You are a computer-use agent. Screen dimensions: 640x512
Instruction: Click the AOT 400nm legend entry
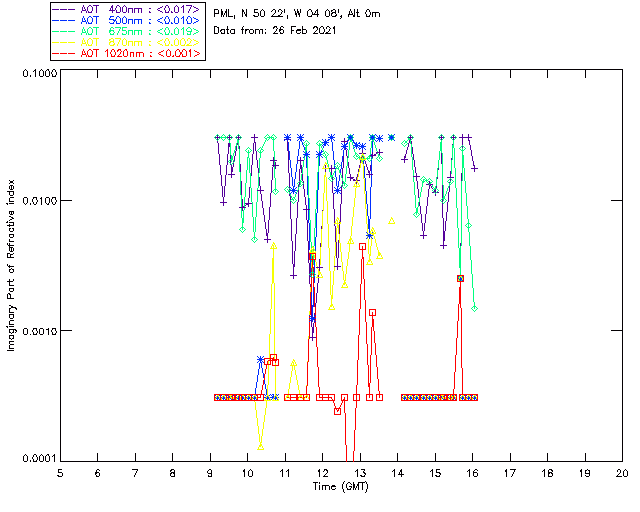coord(127,9)
